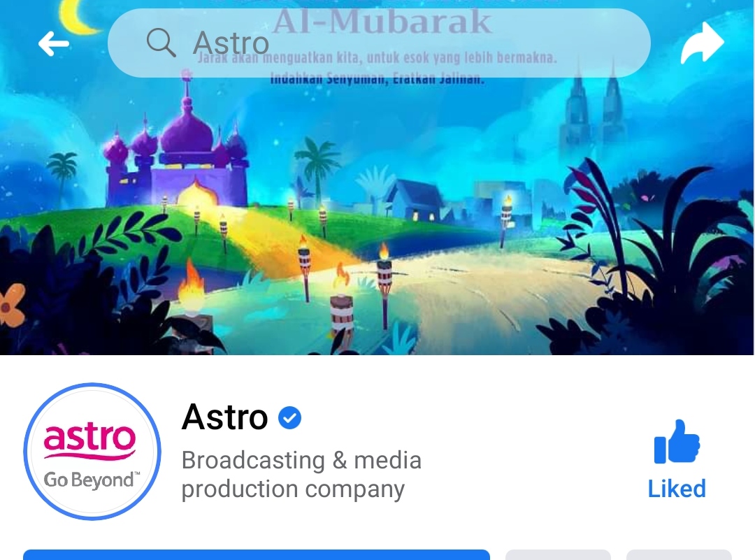Click the Al-Mubarak heading on cover photo

click(x=382, y=22)
